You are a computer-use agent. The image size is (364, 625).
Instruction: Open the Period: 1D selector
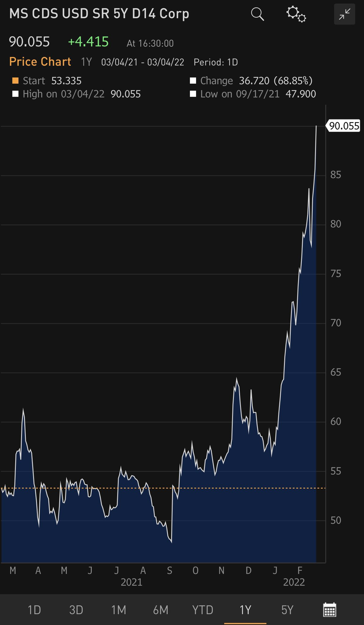[216, 62]
